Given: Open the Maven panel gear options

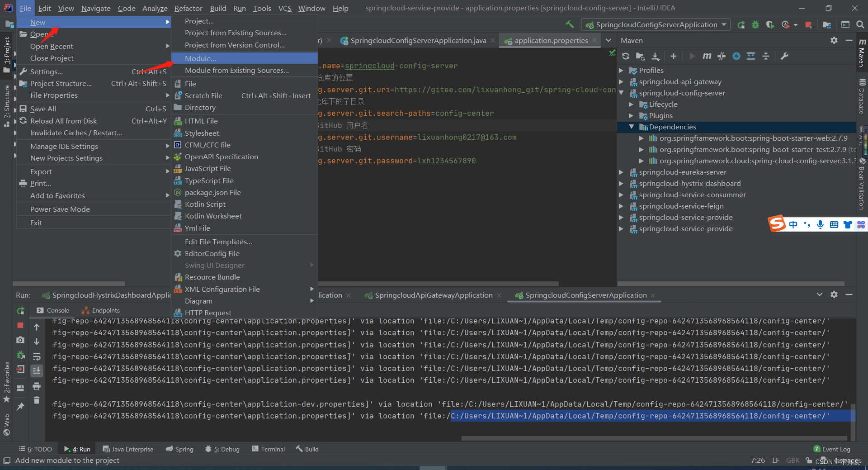Looking at the screenshot, I should coord(834,40).
